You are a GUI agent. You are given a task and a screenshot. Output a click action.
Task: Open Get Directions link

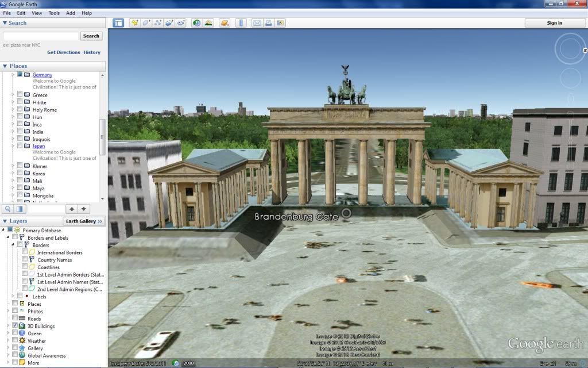(x=63, y=52)
